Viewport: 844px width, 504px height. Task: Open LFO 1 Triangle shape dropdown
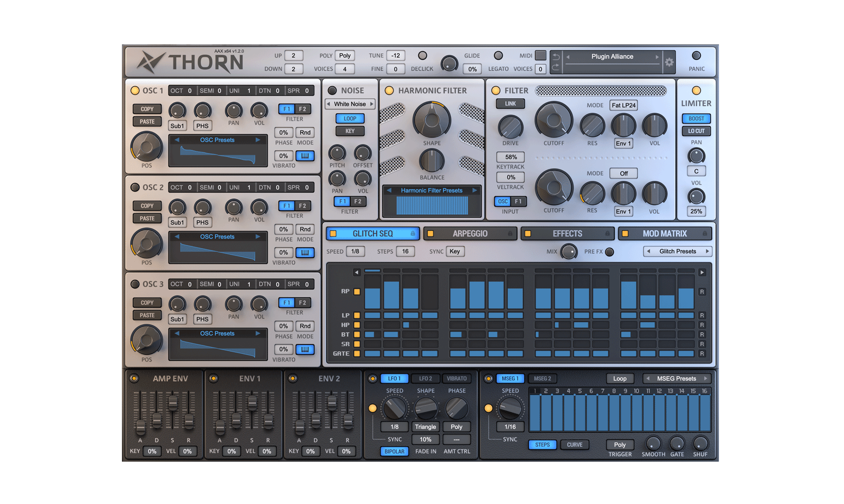click(425, 427)
